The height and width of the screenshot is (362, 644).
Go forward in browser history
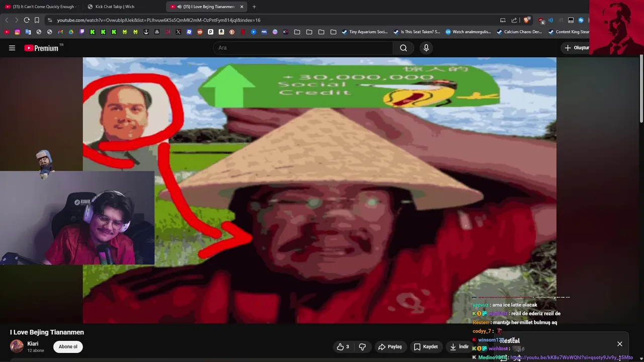(17, 20)
